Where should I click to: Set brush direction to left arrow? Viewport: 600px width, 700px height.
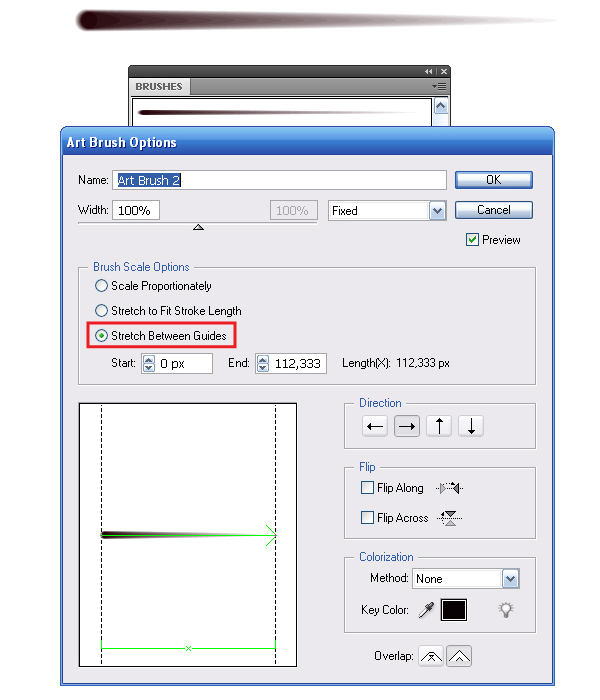(x=375, y=426)
